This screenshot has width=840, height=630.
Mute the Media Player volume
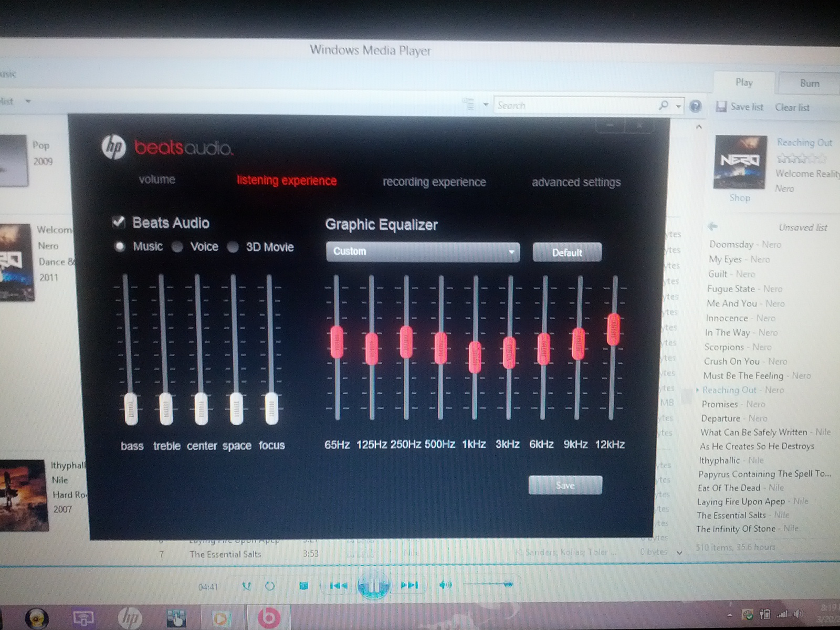[445, 584]
